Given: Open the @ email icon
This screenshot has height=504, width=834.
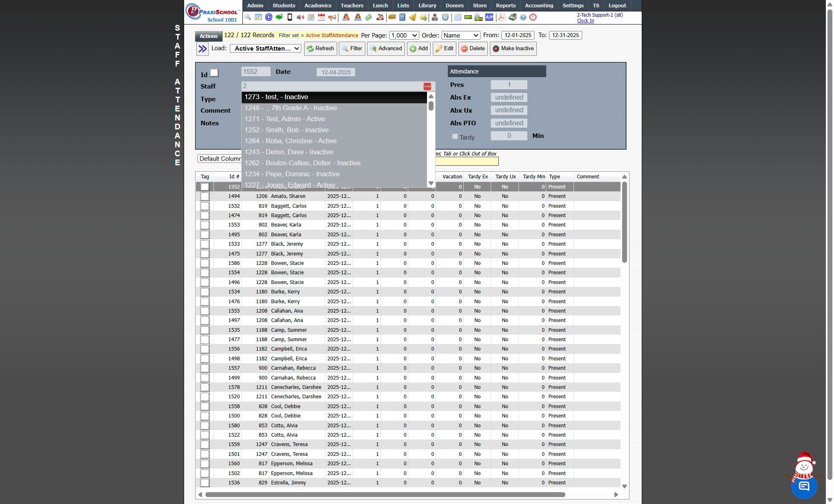Looking at the screenshot, I should click(269, 17).
